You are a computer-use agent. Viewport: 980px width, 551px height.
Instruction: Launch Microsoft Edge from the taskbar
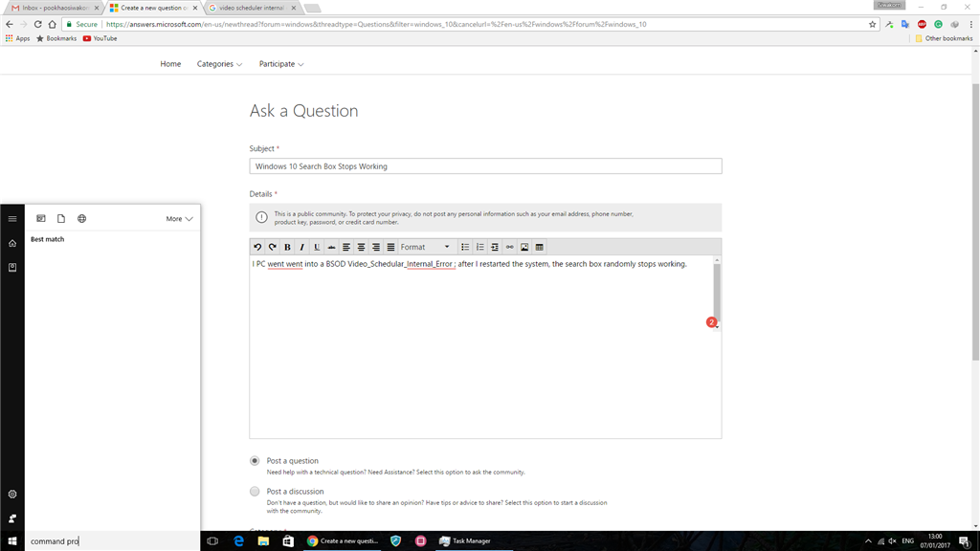(238, 541)
